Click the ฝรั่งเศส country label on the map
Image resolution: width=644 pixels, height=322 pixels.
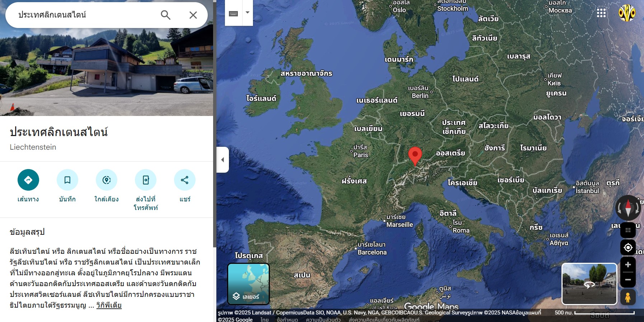tap(354, 181)
